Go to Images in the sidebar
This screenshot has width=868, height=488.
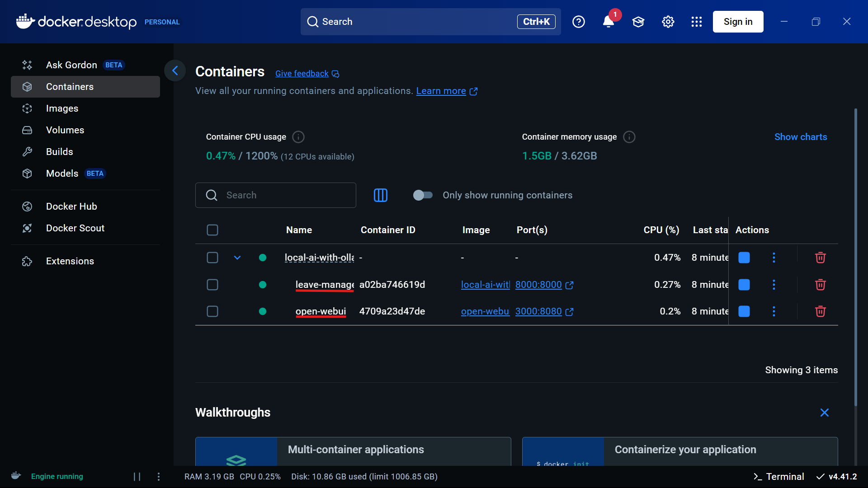point(62,108)
